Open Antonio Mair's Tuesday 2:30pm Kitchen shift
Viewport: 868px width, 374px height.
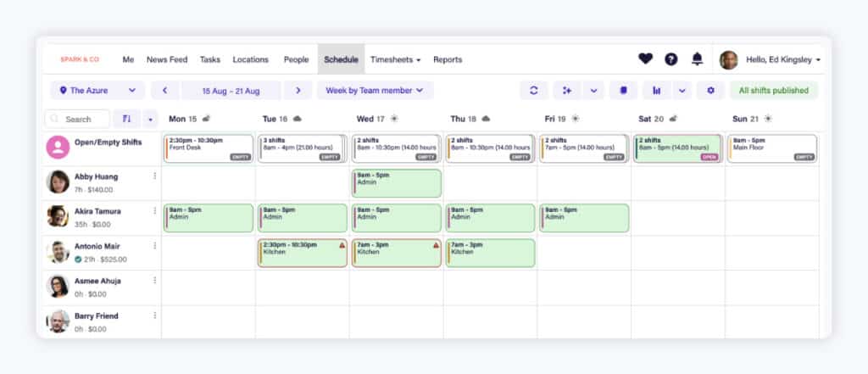click(303, 254)
